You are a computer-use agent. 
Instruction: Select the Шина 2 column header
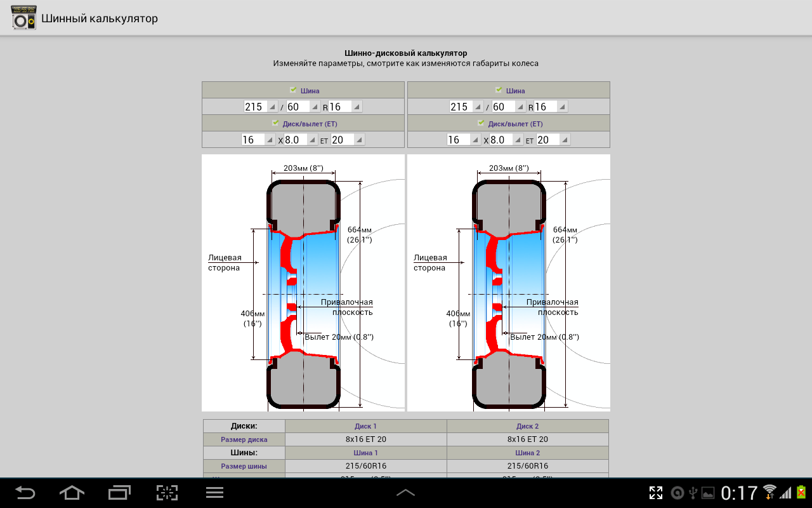click(x=528, y=453)
